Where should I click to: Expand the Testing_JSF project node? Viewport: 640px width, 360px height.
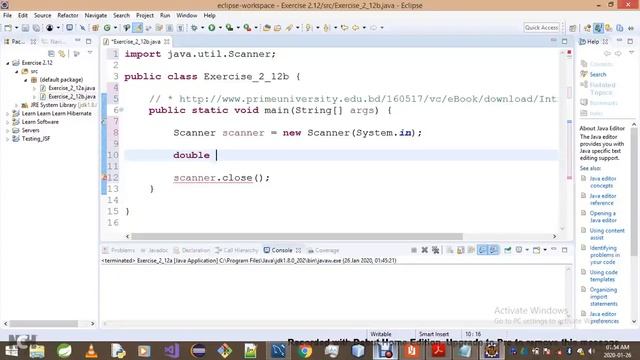(x=7, y=139)
